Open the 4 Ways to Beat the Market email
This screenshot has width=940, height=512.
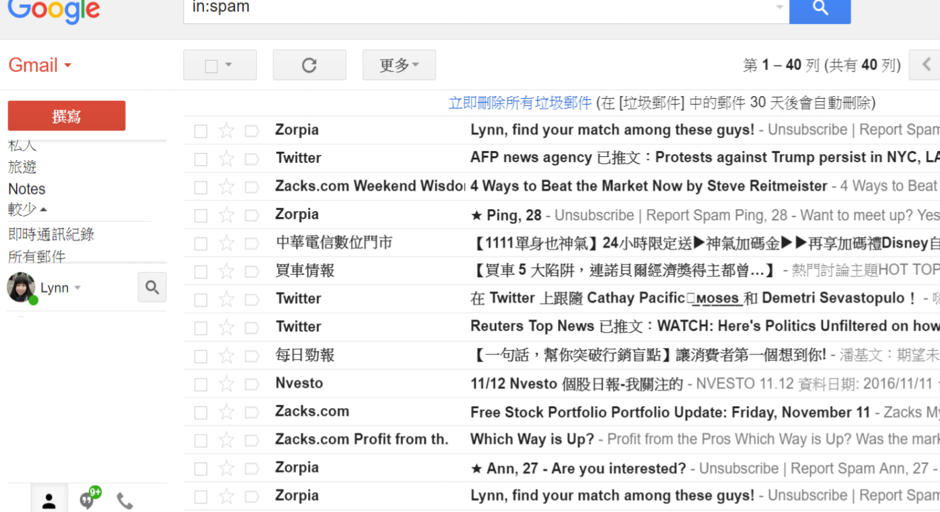[649, 186]
